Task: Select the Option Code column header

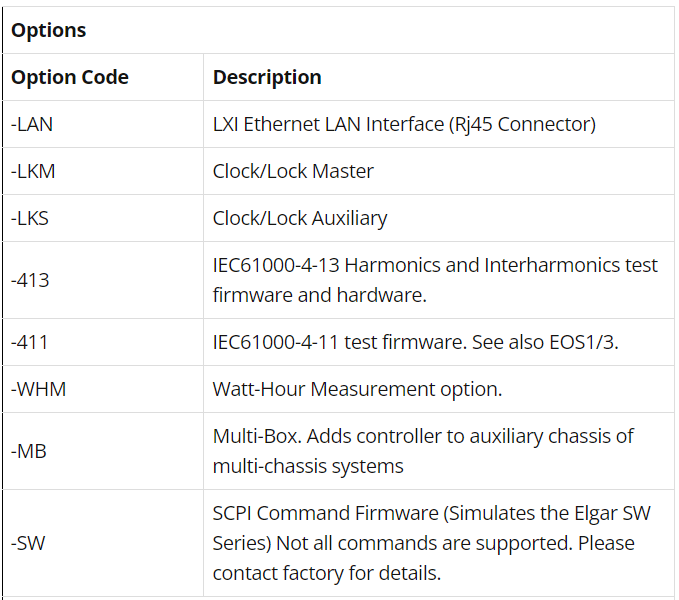Action: pyautogui.click(x=70, y=77)
